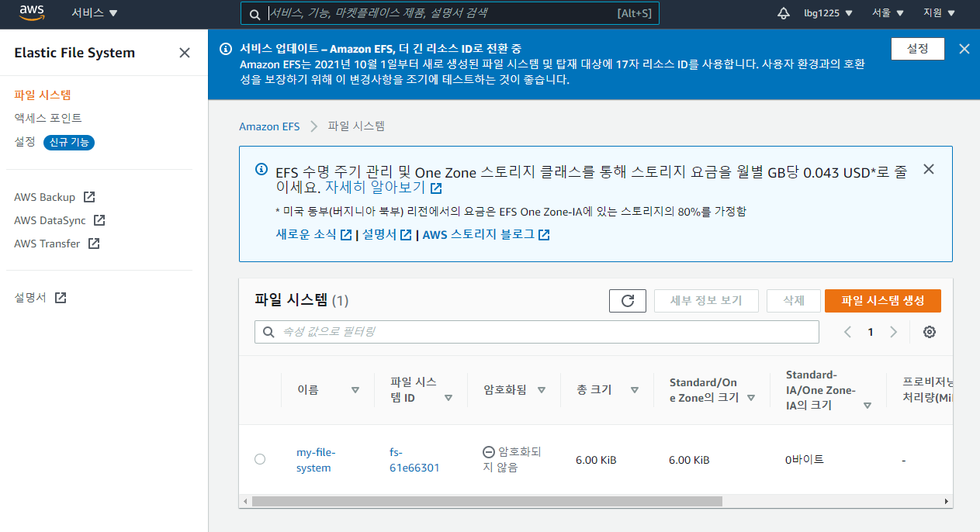Click the external icon beside sidebar 설명서
This screenshot has height=532, width=980.
(x=61, y=298)
